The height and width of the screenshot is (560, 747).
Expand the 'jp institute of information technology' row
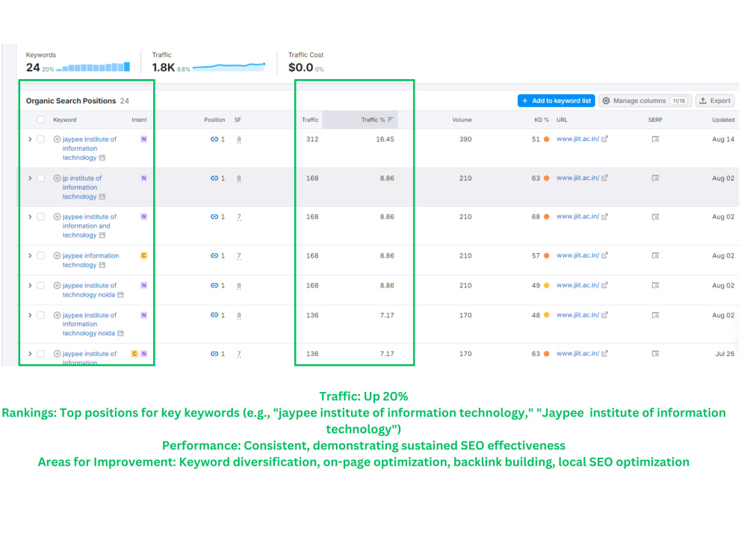click(30, 178)
